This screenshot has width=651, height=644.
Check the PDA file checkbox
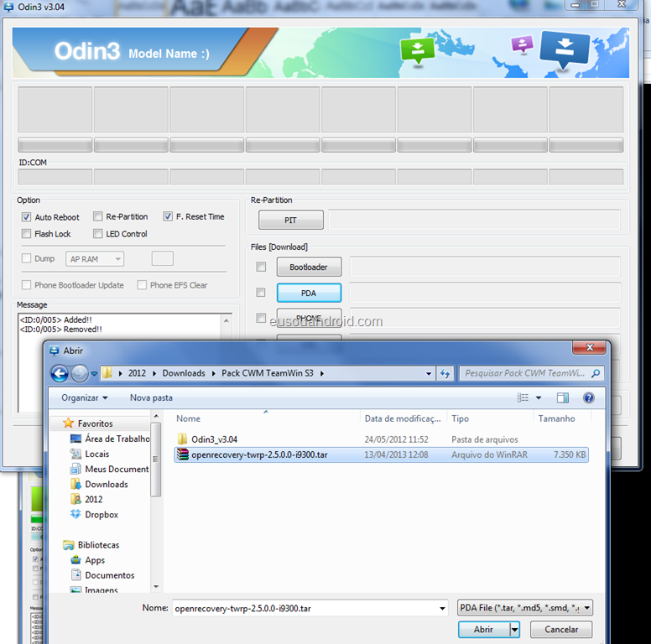pos(261,293)
